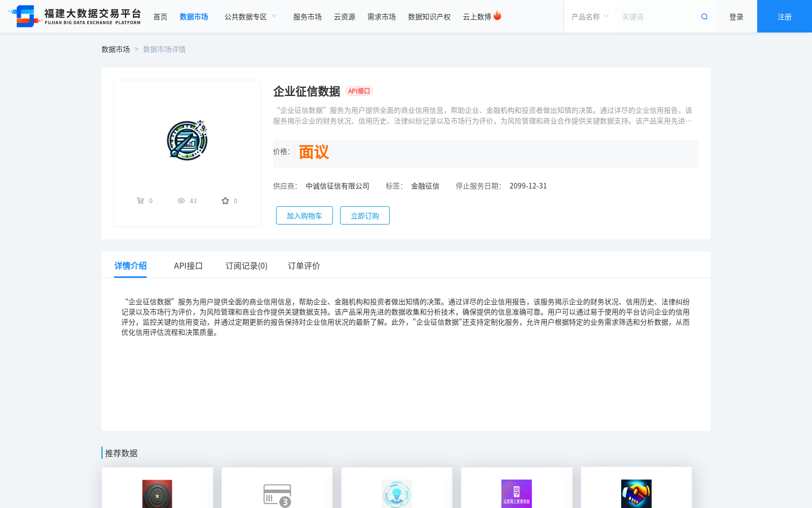Switch to the API接口 tab

pyautogui.click(x=188, y=266)
